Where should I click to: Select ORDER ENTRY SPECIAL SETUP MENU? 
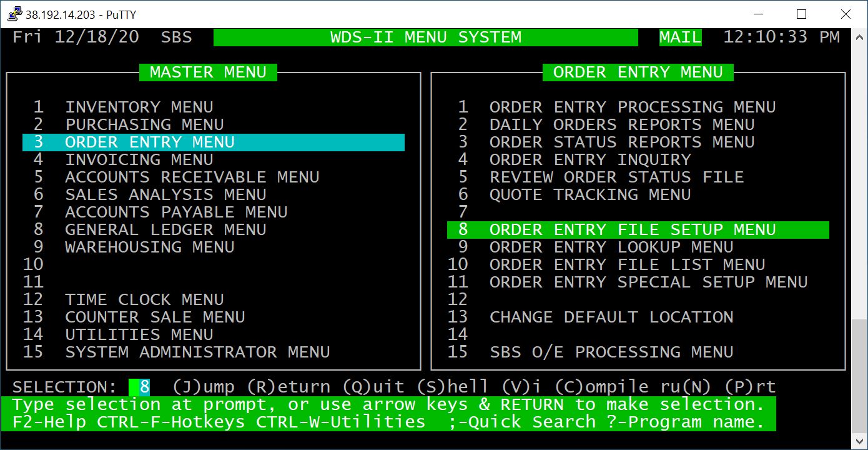click(x=649, y=282)
